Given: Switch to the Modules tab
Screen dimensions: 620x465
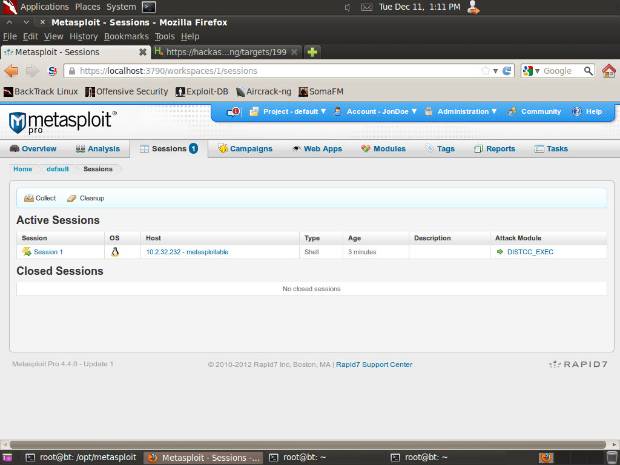Looking at the screenshot, I should 383,148.
